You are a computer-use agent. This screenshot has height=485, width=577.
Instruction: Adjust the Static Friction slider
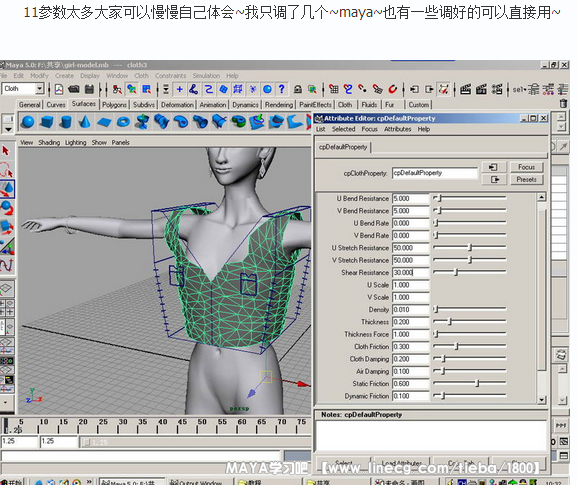[x=470, y=383]
